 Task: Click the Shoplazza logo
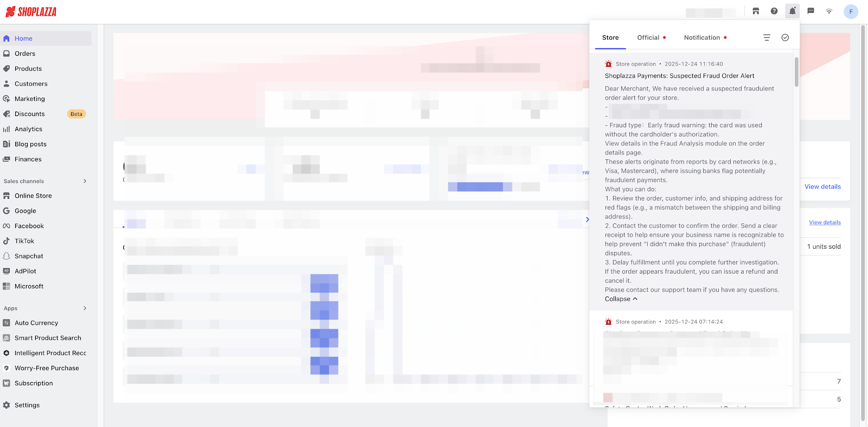(x=31, y=12)
